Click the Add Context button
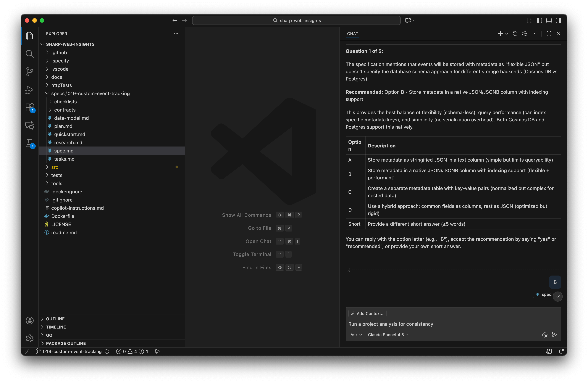Viewport: 588px width, 383px height. coord(367,313)
